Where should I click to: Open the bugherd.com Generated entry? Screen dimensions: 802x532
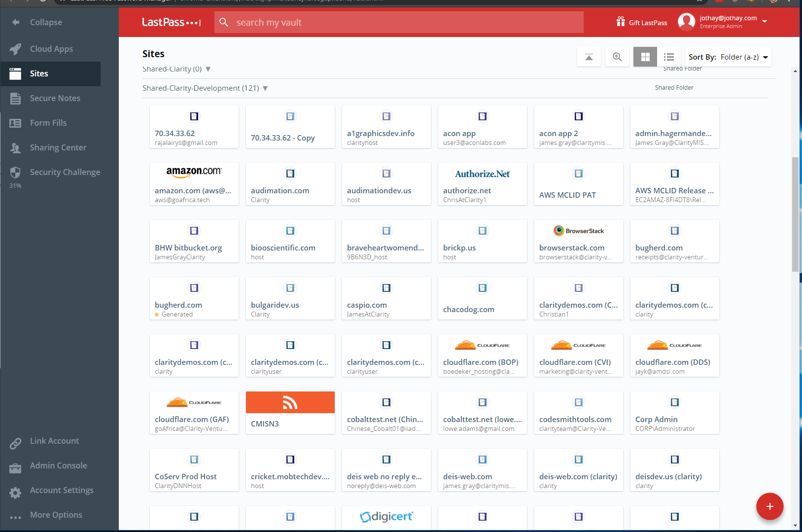click(194, 298)
